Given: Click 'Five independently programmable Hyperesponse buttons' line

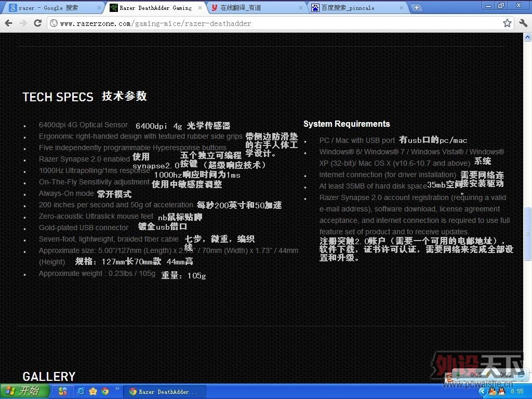Looking at the screenshot, I should pyautogui.click(x=132, y=148).
